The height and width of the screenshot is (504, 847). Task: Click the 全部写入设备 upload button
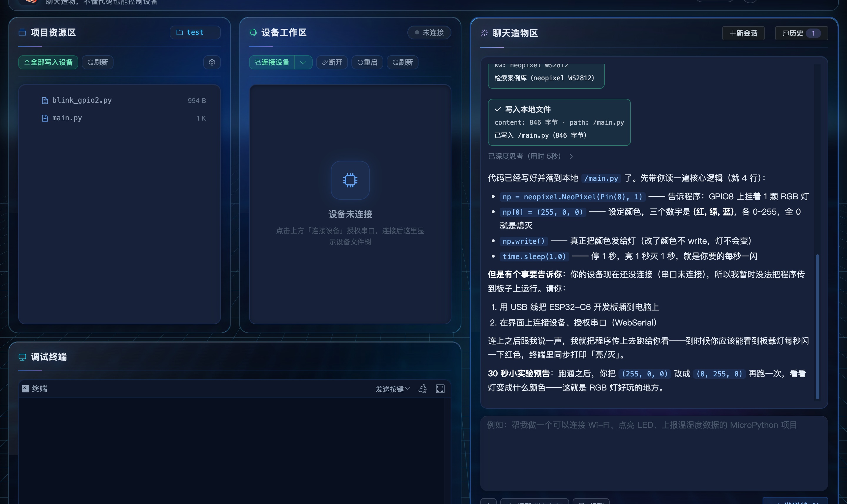(48, 62)
